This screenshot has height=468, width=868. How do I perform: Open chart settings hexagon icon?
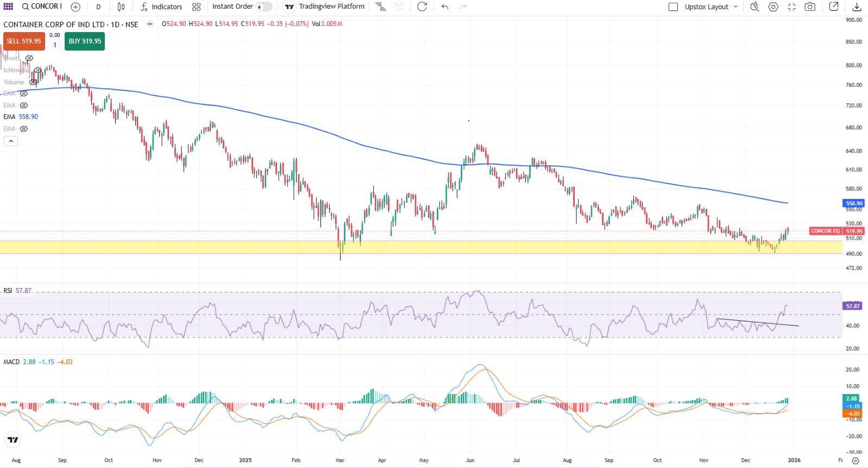click(x=773, y=7)
